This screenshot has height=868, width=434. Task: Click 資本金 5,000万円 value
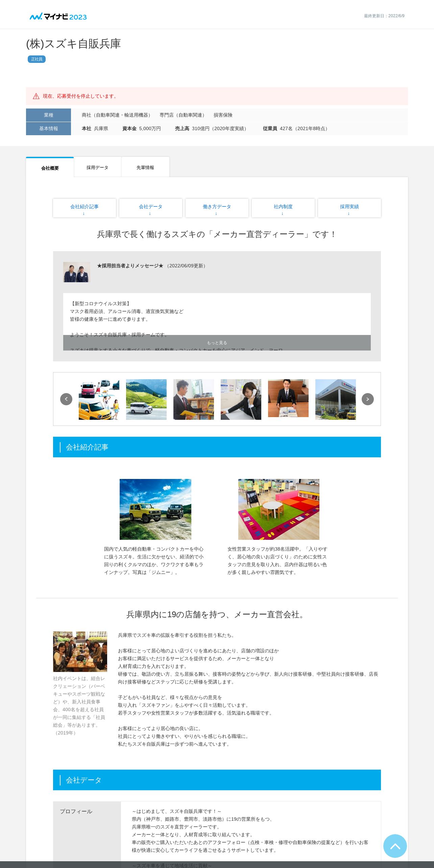pyautogui.click(x=142, y=128)
